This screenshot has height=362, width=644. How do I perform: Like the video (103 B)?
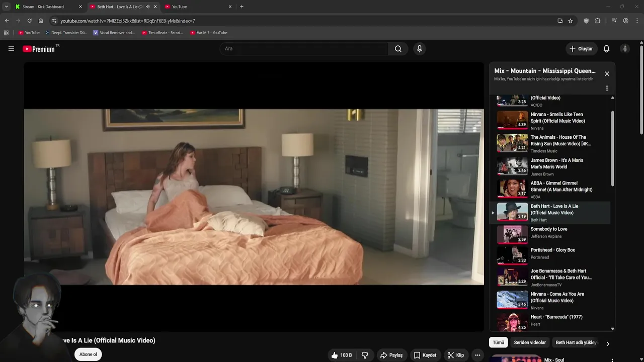tap(341, 355)
